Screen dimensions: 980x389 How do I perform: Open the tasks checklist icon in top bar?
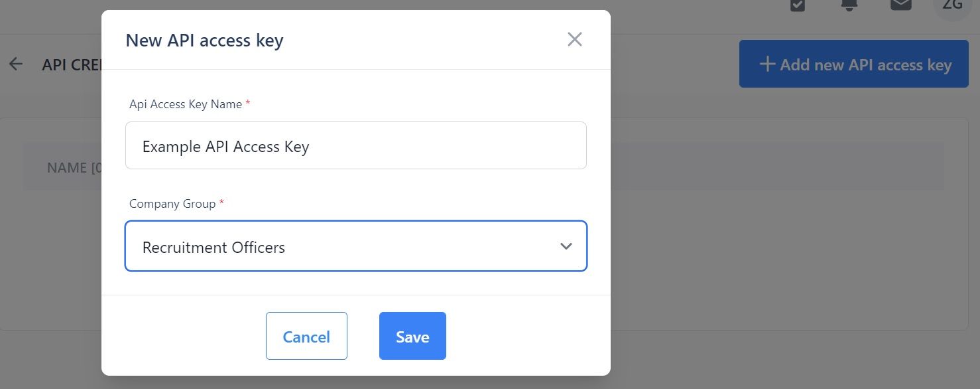pos(798,5)
